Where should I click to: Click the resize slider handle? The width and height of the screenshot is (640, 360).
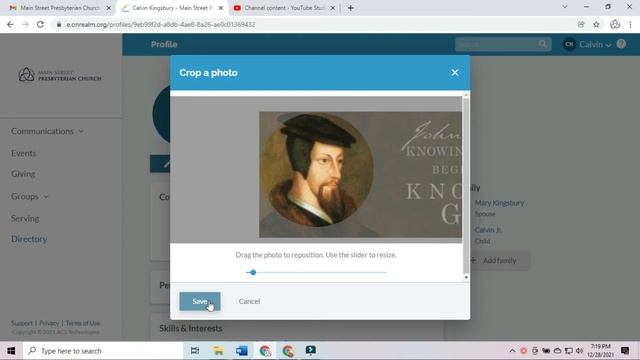253,272
